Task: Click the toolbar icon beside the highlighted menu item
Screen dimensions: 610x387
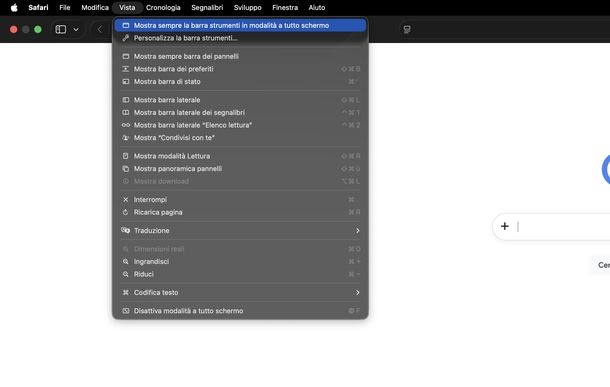Action: point(126,25)
